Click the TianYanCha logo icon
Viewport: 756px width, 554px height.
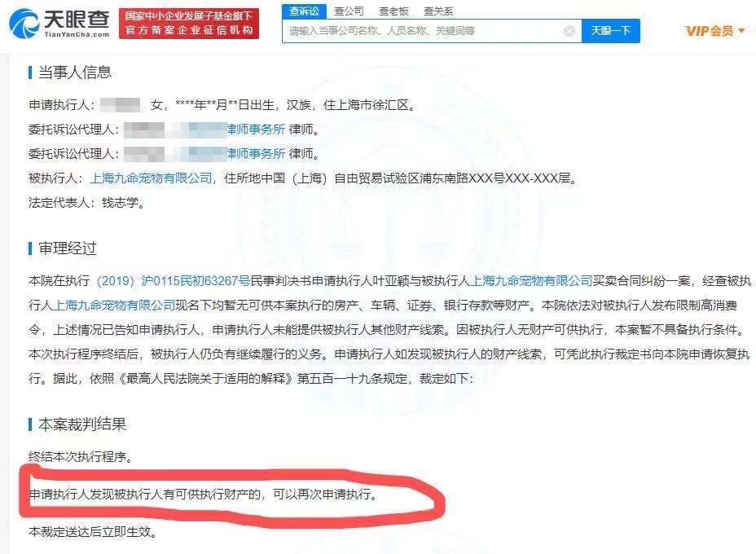tap(24, 23)
